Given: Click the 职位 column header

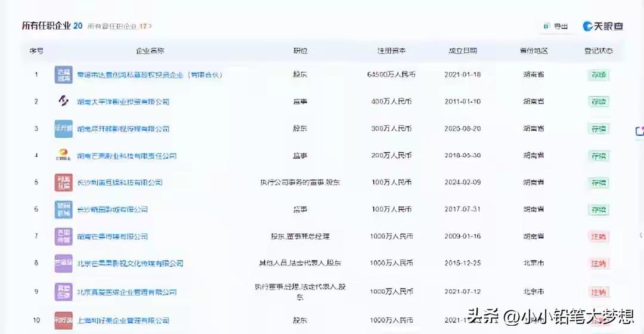Looking at the screenshot, I should pos(300,51).
